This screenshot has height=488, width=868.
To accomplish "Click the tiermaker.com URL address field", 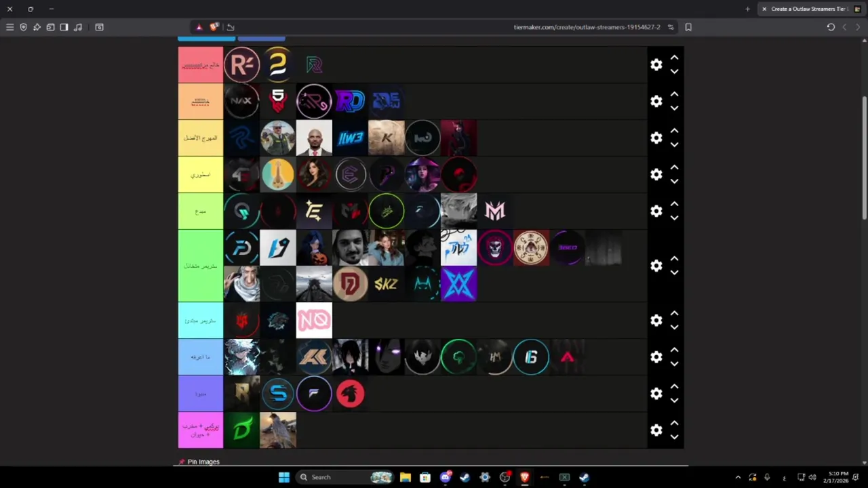I will point(587,27).
